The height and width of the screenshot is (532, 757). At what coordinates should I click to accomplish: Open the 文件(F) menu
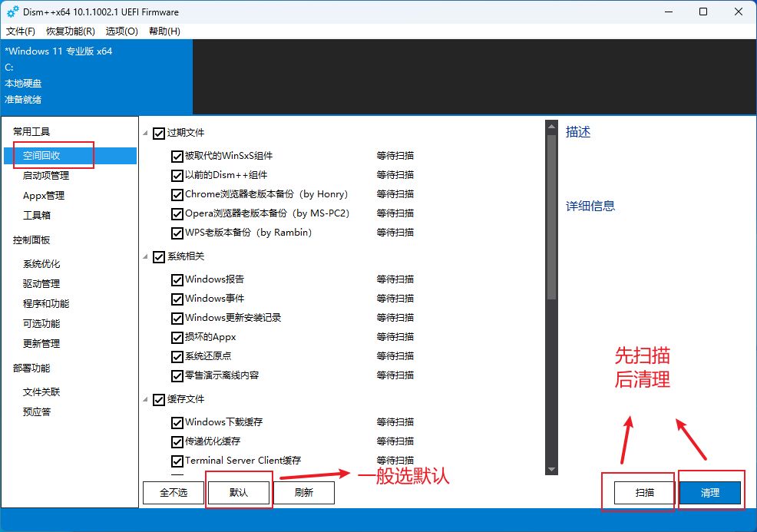[21, 31]
